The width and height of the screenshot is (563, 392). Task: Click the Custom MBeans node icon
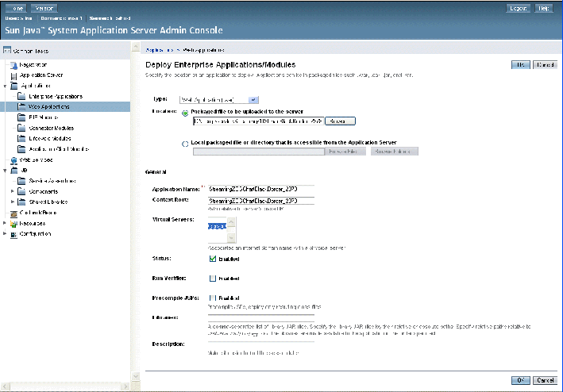tap(13, 213)
